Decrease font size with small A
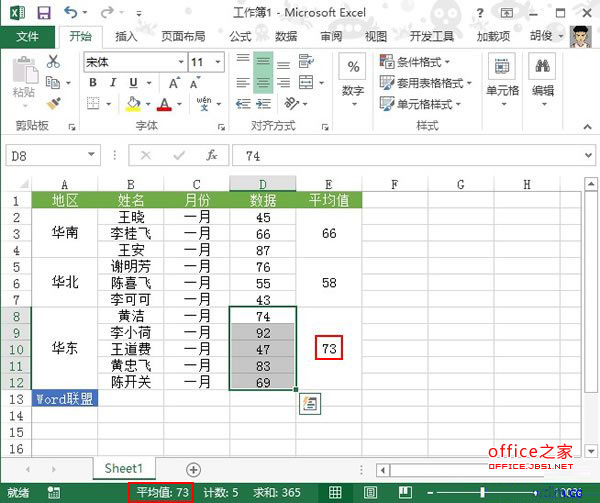 [194, 83]
